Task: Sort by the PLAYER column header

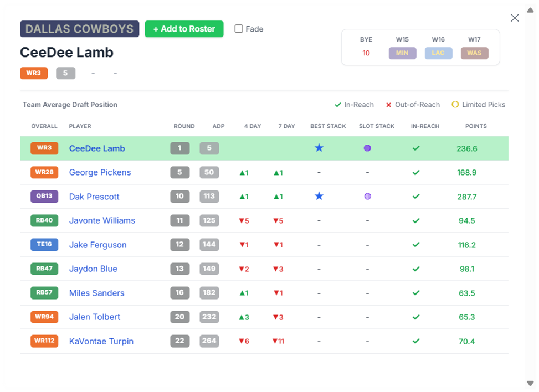Action: tap(80, 126)
